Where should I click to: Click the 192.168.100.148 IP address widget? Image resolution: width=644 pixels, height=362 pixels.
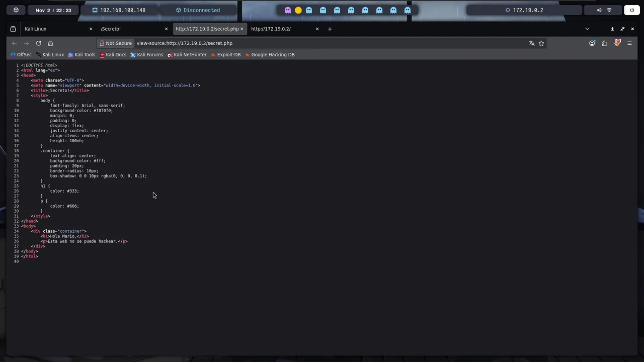click(119, 10)
